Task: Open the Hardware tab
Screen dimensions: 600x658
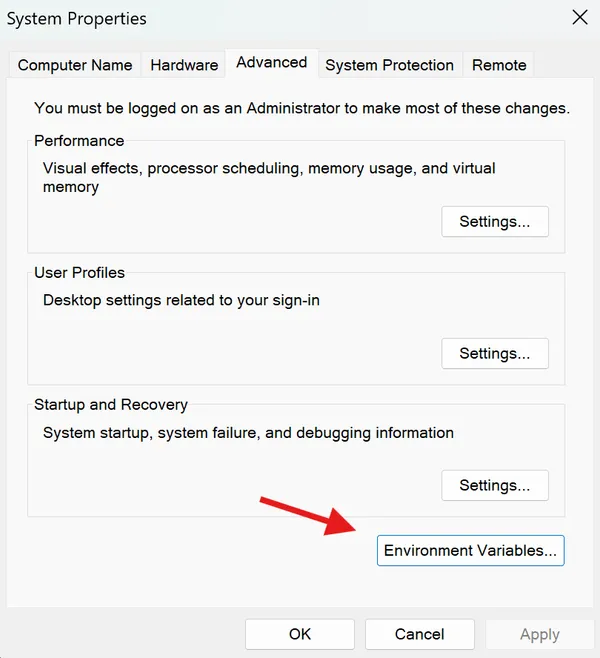Action: point(184,65)
